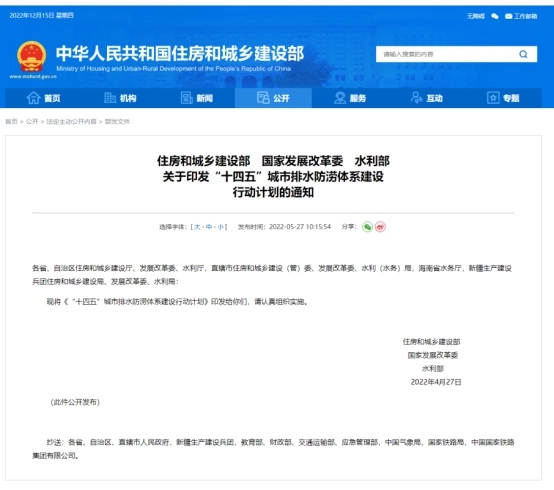Click the 住房和城乡建设部 signature line
Screen dimensions: 554x490
click(431, 342)
